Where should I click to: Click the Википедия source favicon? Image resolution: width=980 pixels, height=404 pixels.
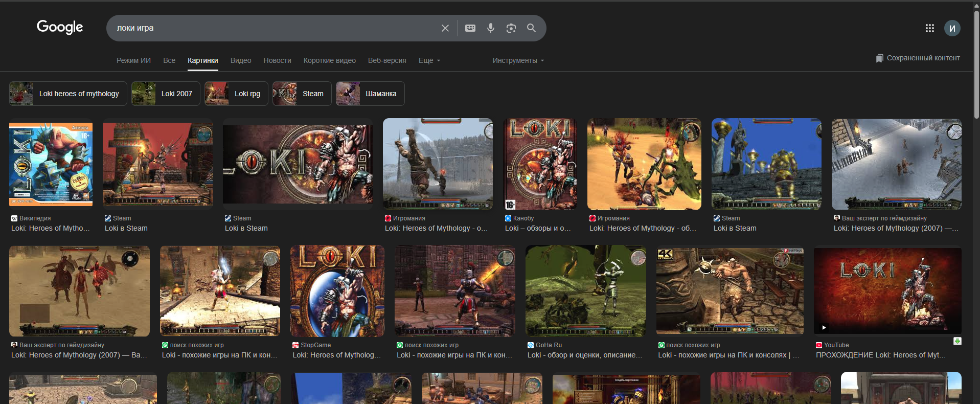coord(14,218)
